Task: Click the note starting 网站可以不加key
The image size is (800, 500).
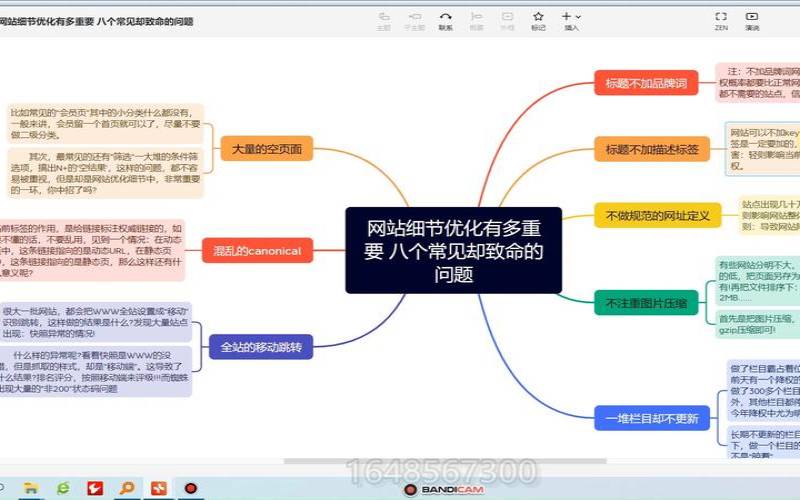Action: tap(763, 149)
